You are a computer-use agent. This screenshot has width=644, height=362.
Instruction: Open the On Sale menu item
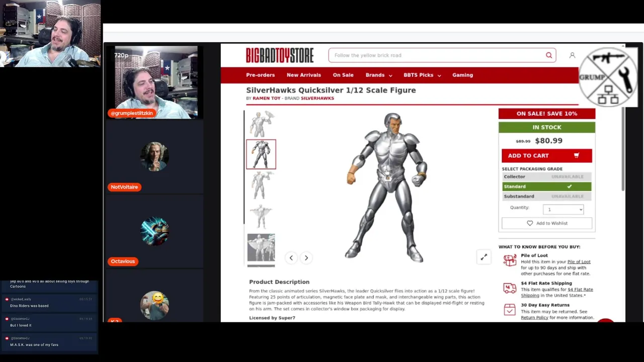coord(343,75)
